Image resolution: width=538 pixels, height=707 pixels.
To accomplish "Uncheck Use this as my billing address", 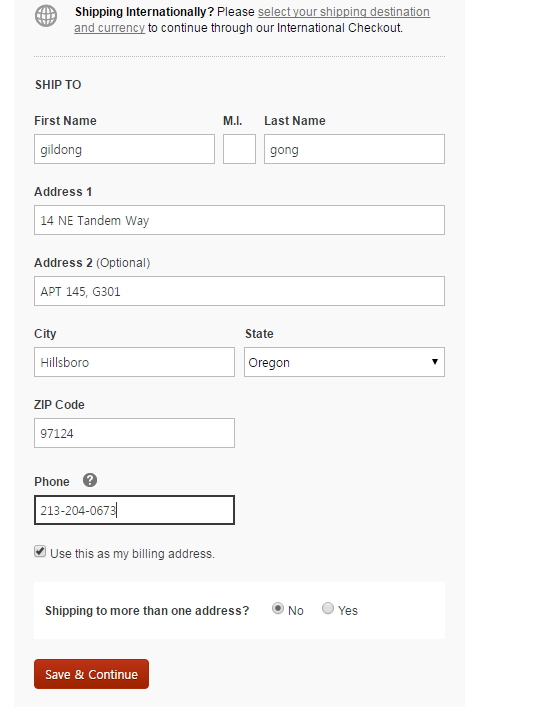I will point(40,551).
